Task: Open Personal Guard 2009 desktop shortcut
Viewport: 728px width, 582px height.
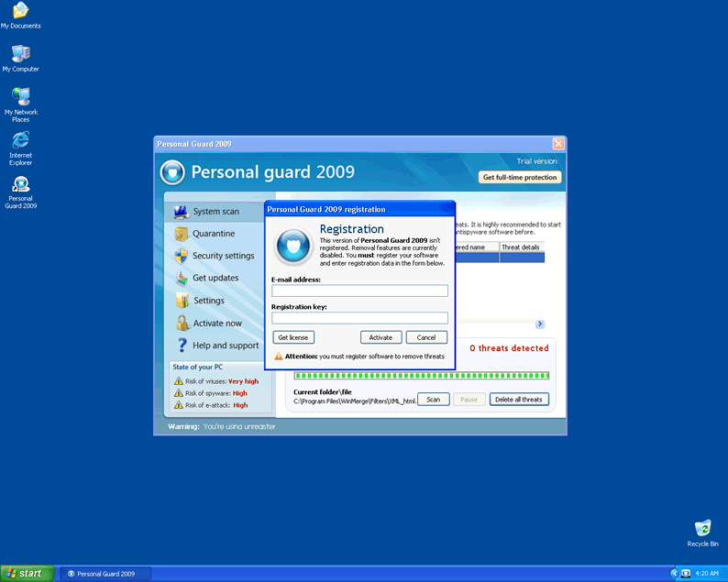Action: tap(20, 184)
